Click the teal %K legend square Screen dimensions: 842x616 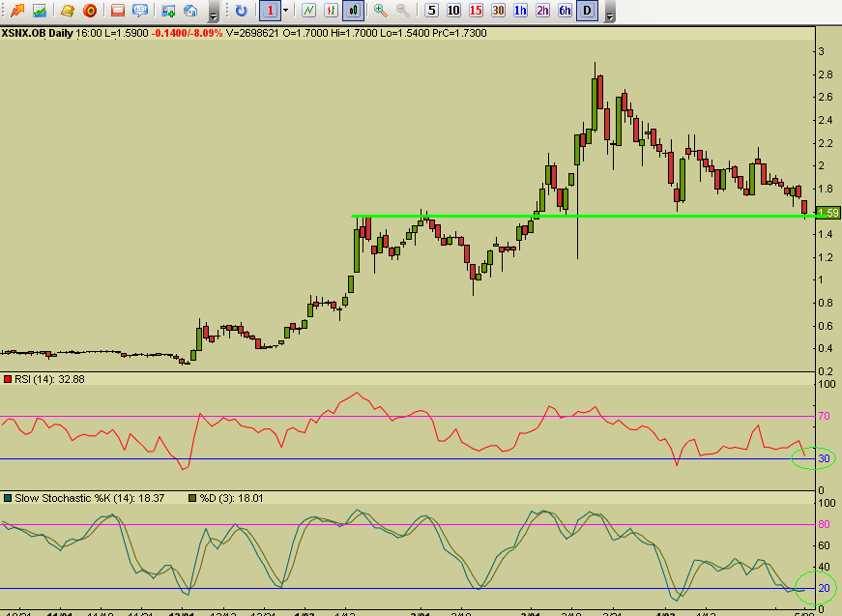pos(8,498)
